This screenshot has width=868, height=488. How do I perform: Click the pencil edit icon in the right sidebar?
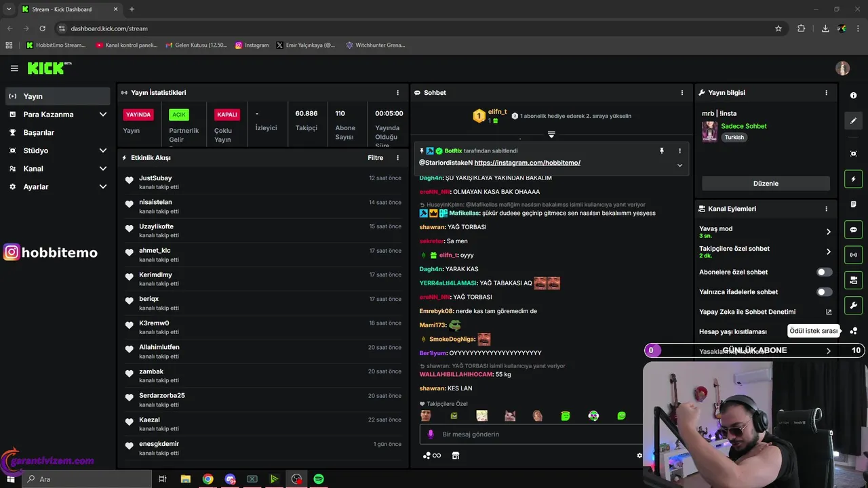[x=854, y=121]
